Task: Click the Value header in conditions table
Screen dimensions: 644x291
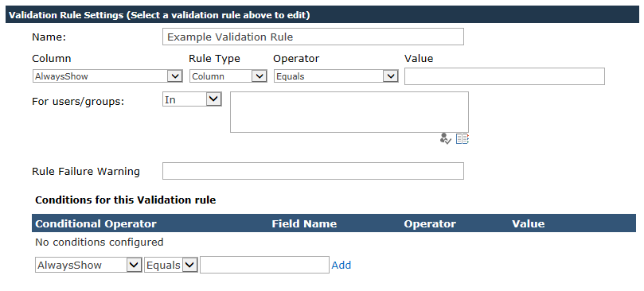Action: 529,223
